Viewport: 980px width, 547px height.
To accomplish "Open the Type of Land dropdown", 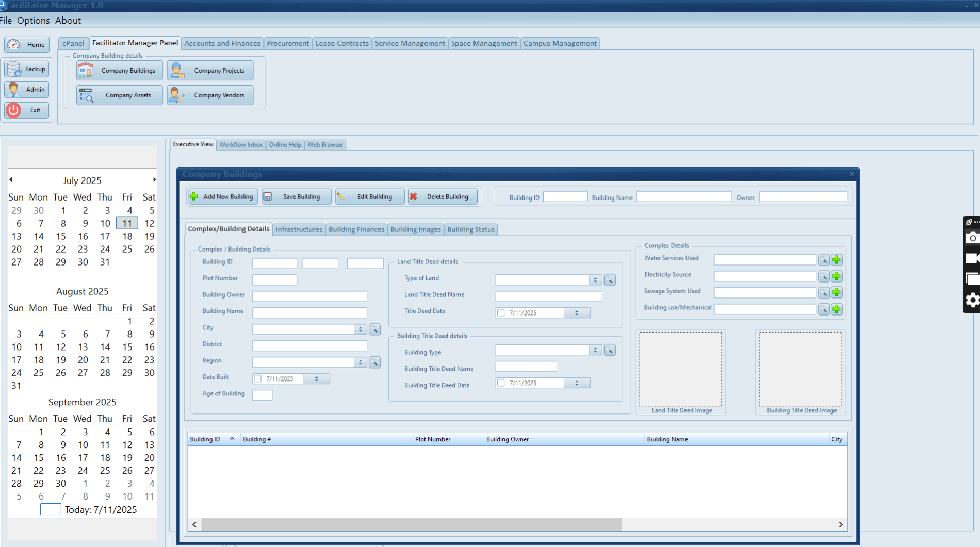I will 595,279.
